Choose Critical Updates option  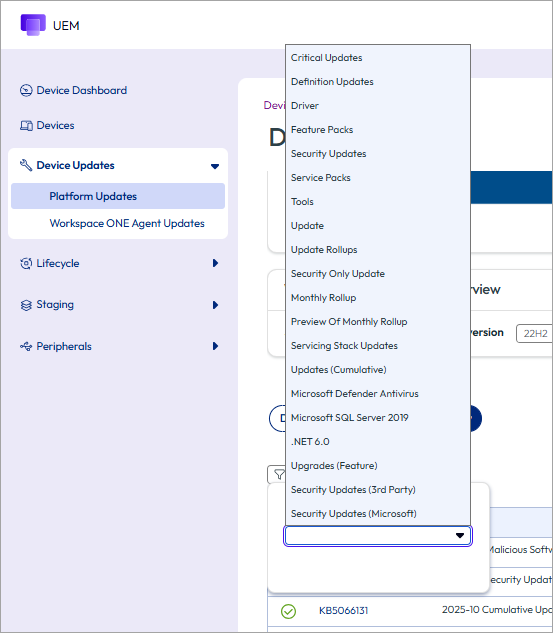click(378, 58)
